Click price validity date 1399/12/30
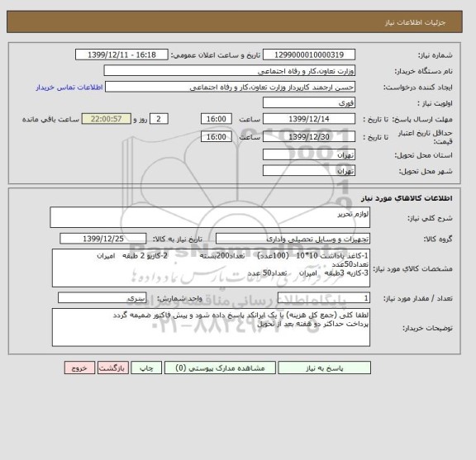Screen dimensions: 476x460 coord(309,136)
